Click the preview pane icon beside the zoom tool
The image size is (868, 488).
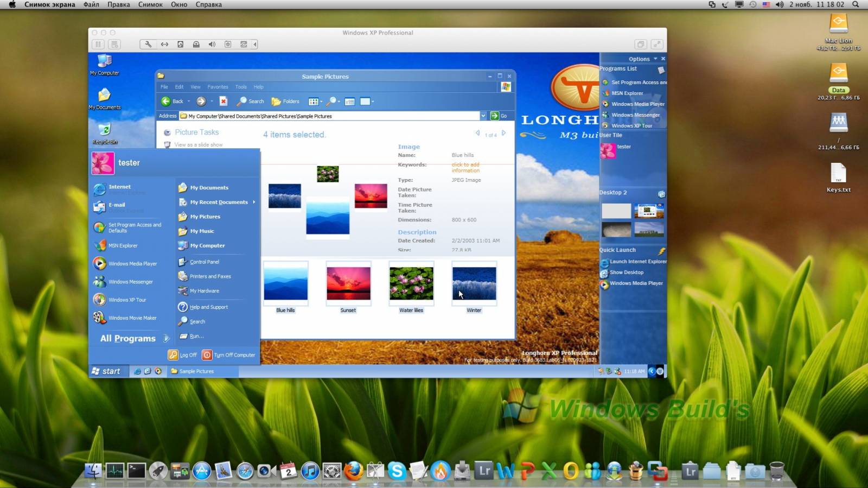[x=350, y=102]
